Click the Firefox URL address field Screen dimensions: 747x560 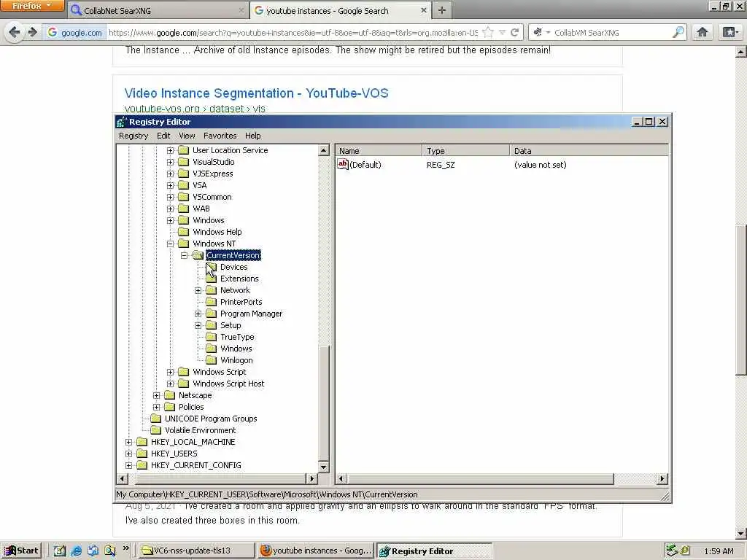[x=293, y=32]
